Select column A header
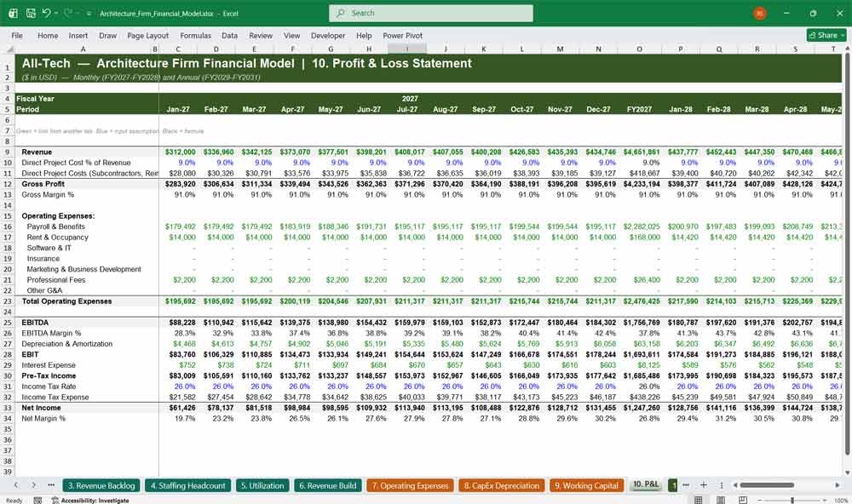This screenshot has width=852, height=504. [83, 49]
